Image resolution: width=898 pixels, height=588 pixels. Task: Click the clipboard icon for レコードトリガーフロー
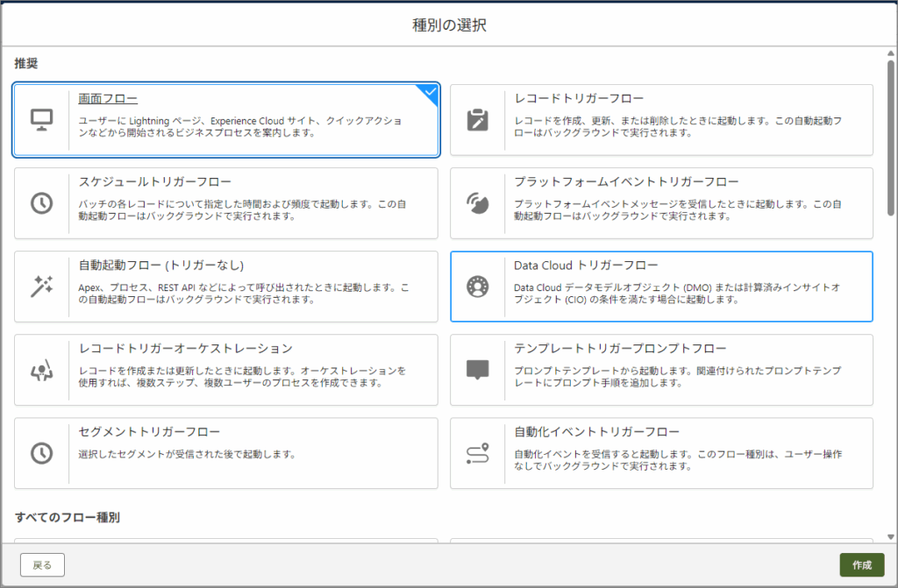(478, 119)
